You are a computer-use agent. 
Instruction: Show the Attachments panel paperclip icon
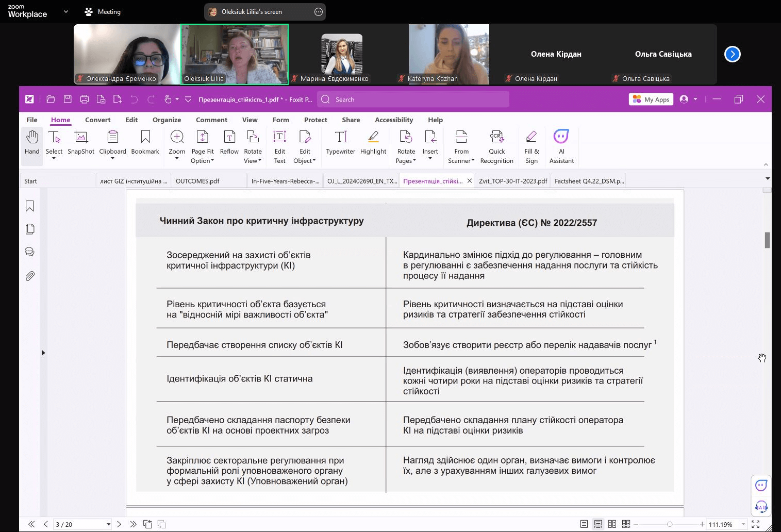point(30,276)
